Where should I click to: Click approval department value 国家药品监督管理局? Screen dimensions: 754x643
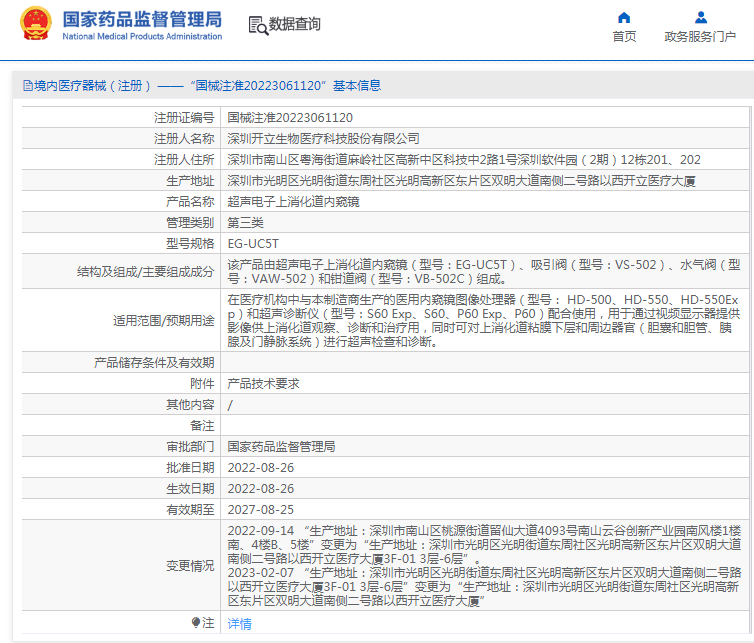click(x=281, y=447)
